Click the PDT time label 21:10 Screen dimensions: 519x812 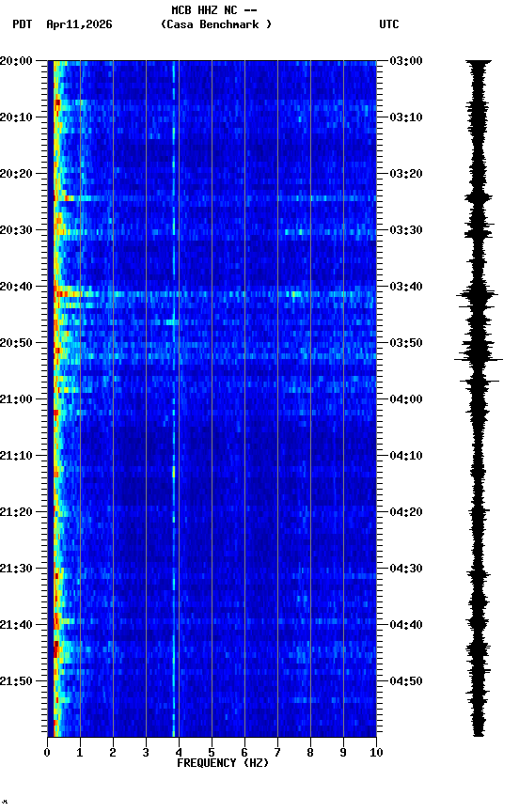(x=16, y=456)
